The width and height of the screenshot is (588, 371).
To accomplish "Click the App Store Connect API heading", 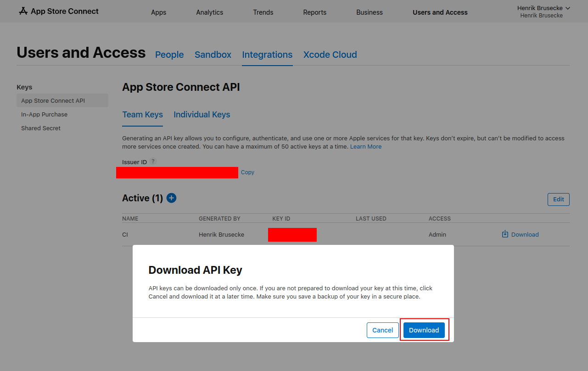I will tap(181, 87).
